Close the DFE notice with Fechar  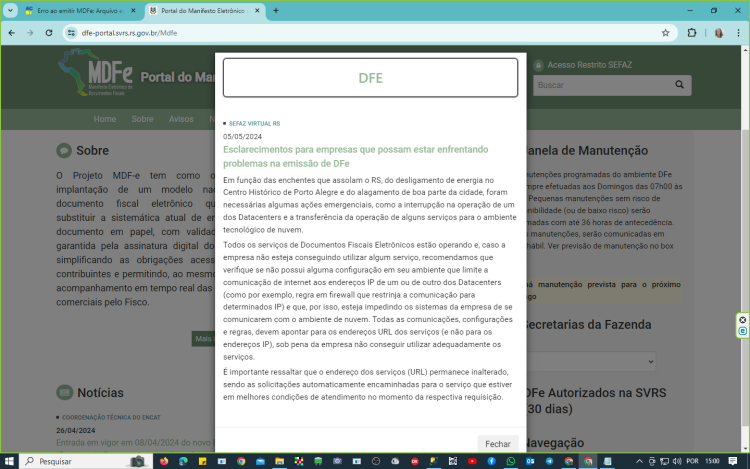[x=497, y=444]
